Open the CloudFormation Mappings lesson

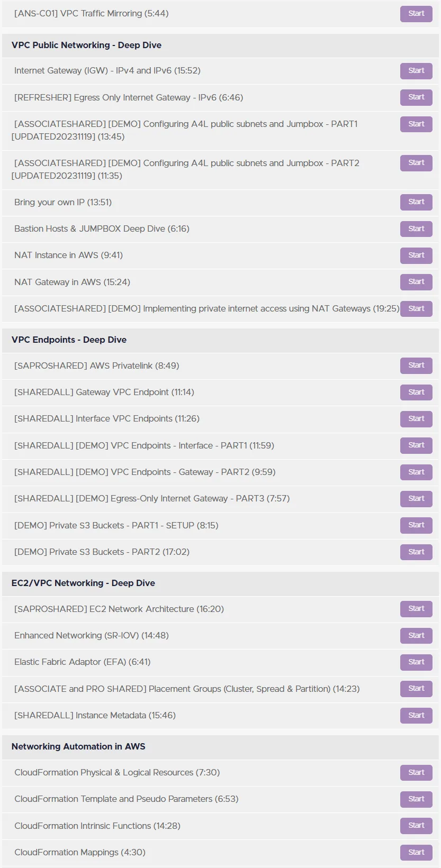[80, 852]
